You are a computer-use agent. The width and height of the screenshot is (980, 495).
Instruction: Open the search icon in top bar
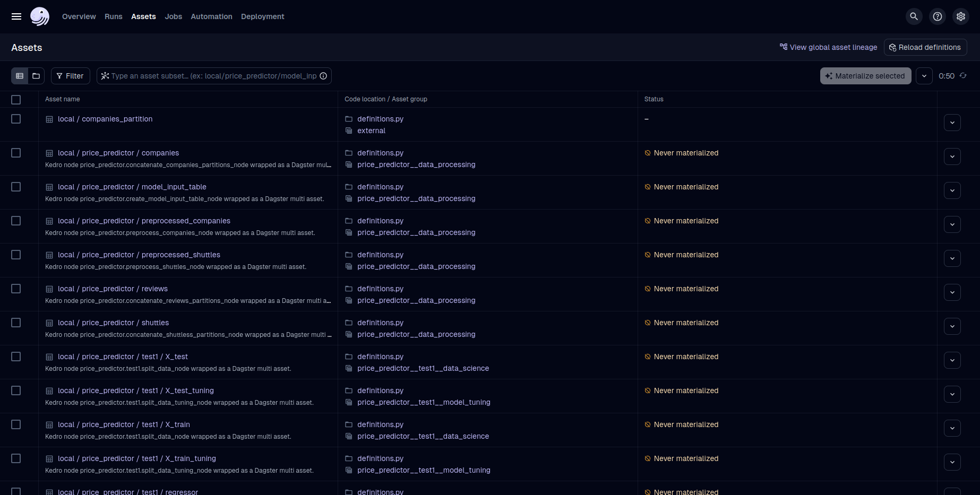(914, 16)
